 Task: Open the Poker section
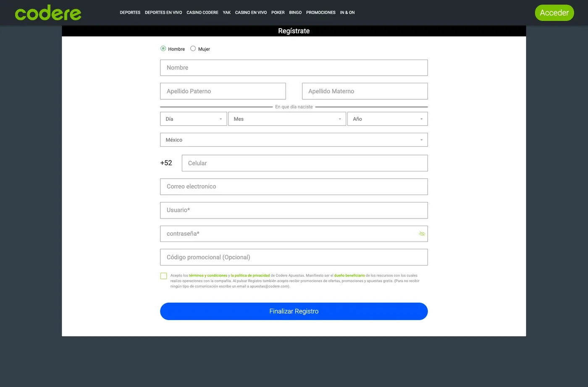(278, 13)
